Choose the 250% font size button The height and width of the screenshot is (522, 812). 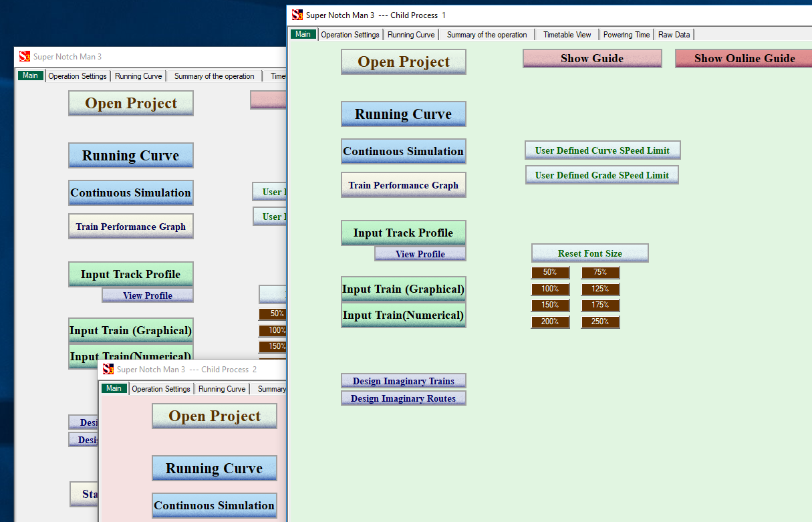[x=600, y=321]
